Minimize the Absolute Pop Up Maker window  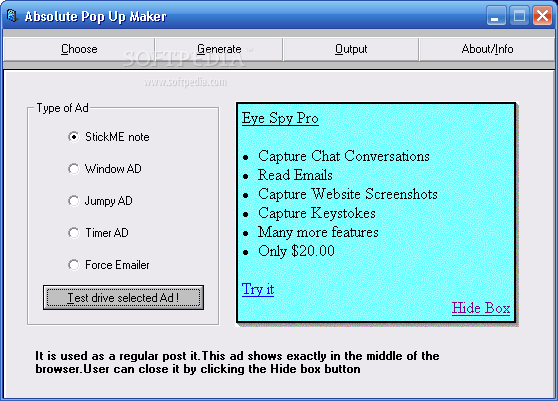(496, 16)
